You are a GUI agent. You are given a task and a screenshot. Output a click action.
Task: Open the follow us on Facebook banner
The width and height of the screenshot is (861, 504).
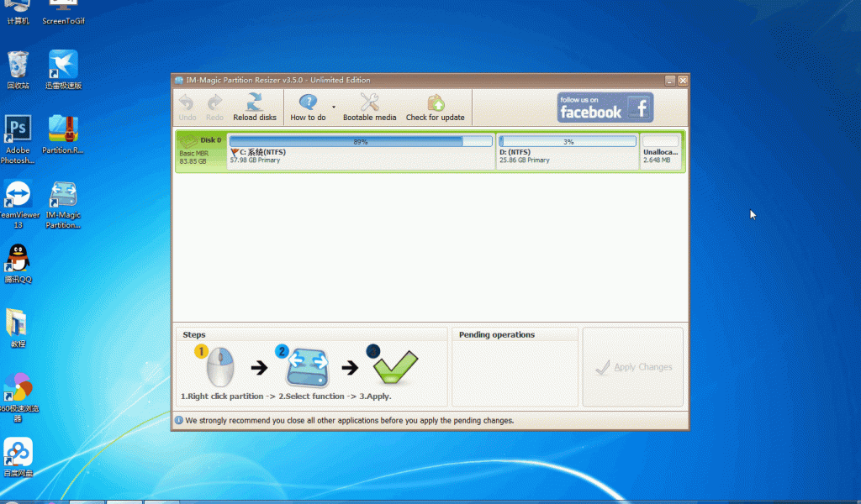point(605,107)
